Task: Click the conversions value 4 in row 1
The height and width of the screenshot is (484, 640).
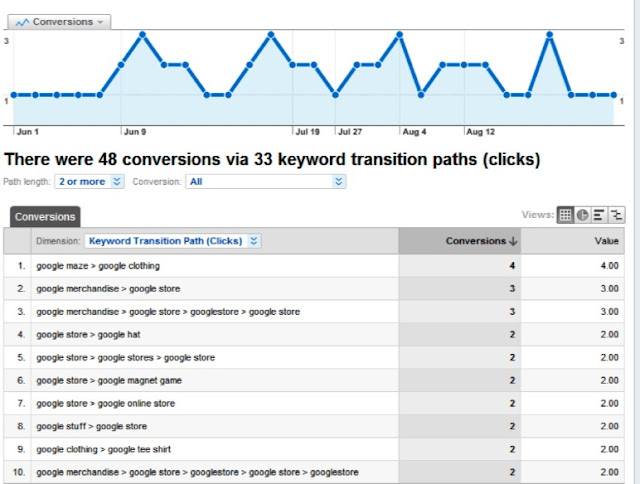Action: pos(512,266)
